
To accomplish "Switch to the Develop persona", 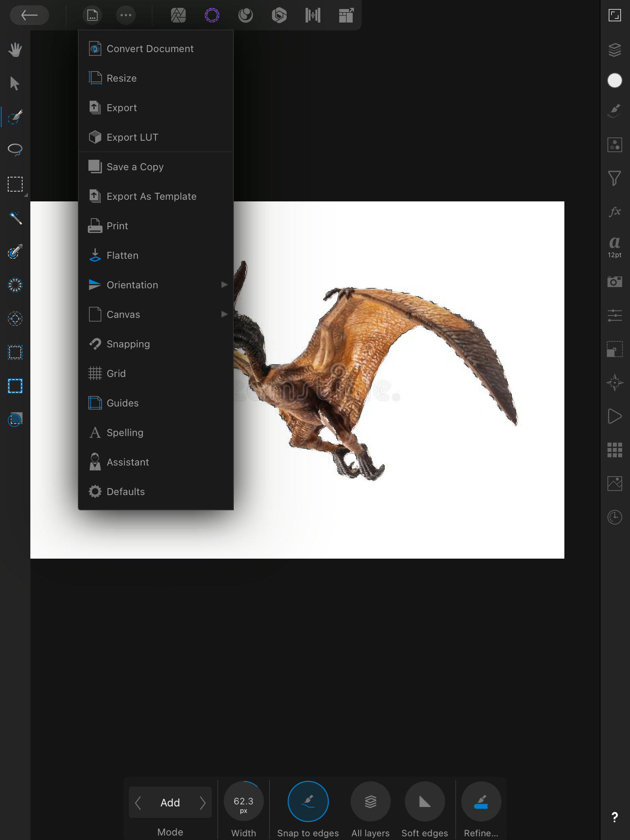I will [279, 16].
